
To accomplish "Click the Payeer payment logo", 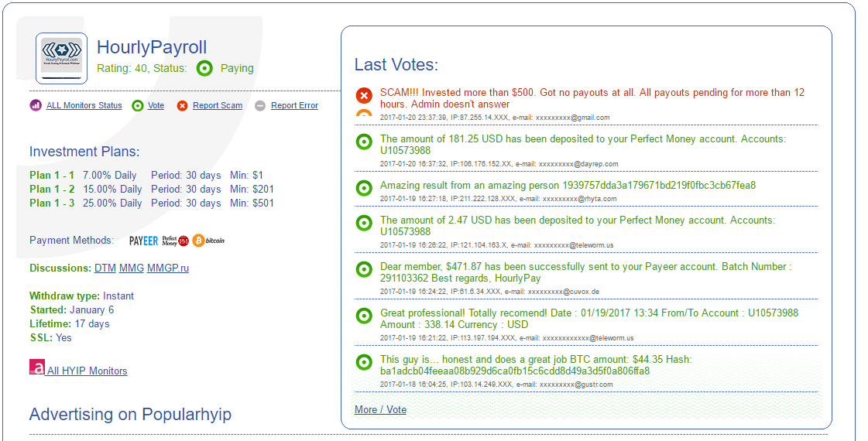I will click(143, 241).
